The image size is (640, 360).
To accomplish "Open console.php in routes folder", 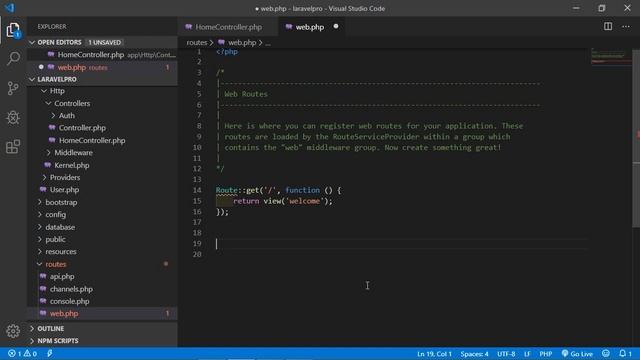I will click(x=69, y=301).
